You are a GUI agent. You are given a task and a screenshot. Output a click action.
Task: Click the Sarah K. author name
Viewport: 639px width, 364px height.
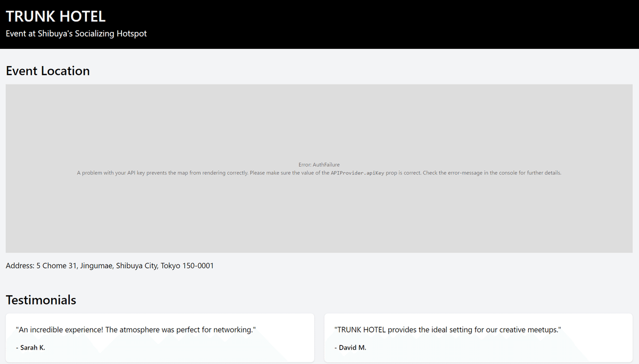pyautogui.click(x=30, y=348)
